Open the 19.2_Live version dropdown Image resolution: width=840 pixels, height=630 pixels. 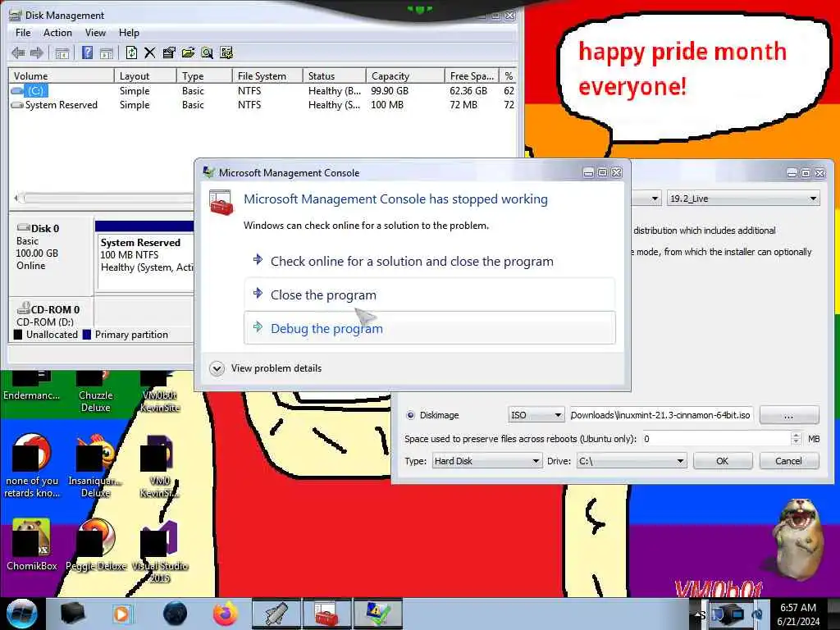point(743,199)
